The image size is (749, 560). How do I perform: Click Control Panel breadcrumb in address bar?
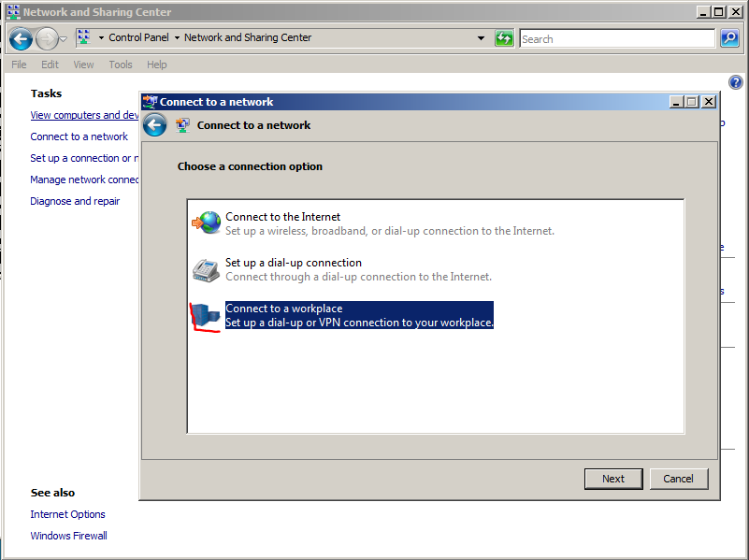(138, 37)
